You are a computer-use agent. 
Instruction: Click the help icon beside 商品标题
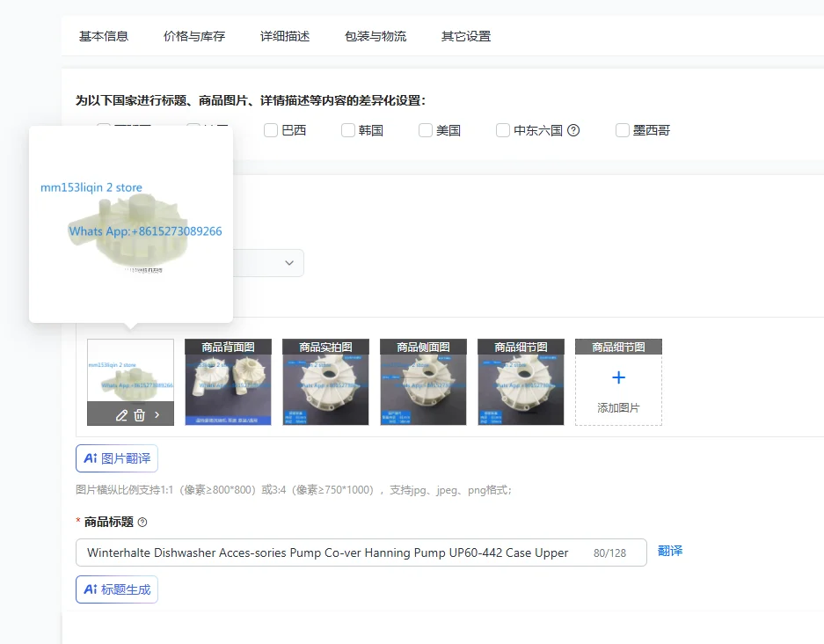click(x=142, y=522)
